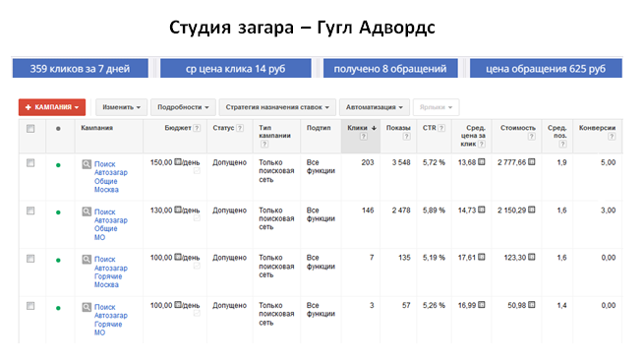Screen dimensions: 644x362
Task: Click the banner 'ср цена клика 14 руб'
Action: (x=236, y=68)
